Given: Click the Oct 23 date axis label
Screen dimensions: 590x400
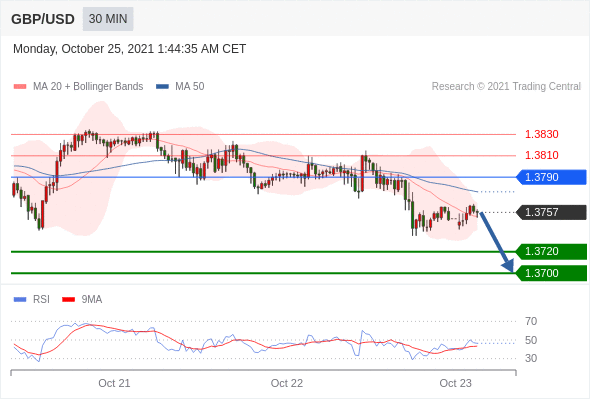Looking at the screenshot, I should pos(455,383).
